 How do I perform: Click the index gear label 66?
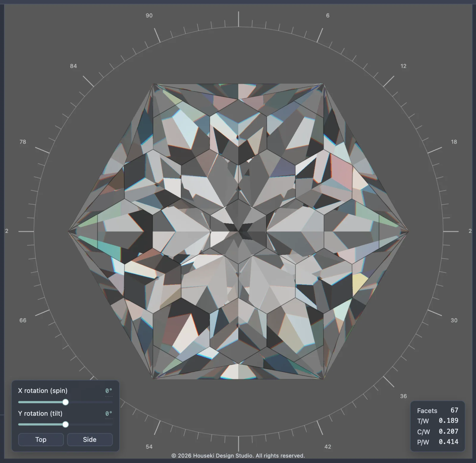(23, 320)
